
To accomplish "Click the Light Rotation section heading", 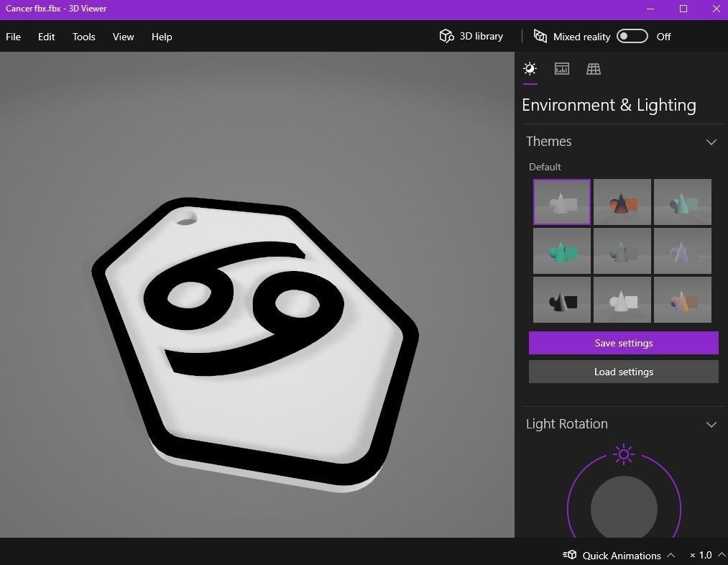I will pos(566,424).
